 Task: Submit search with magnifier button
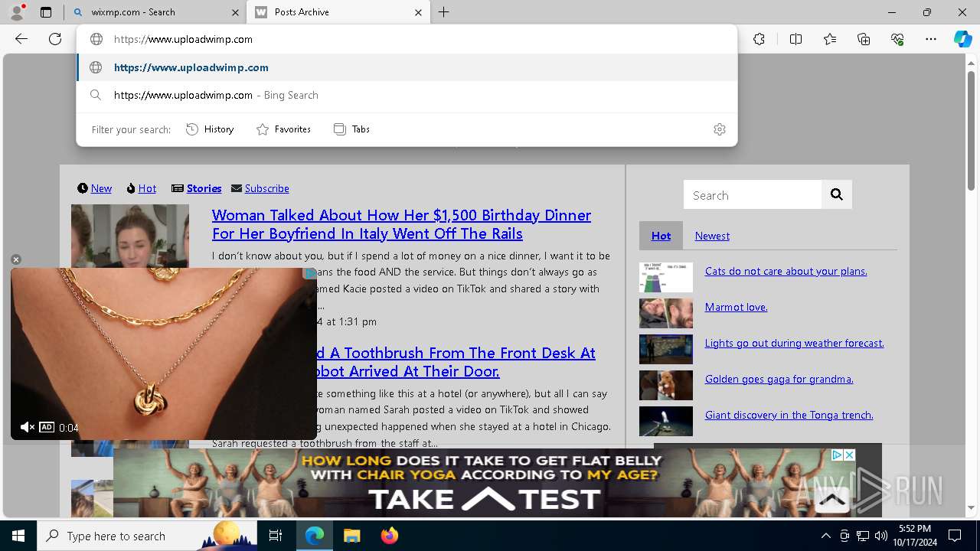837,195
